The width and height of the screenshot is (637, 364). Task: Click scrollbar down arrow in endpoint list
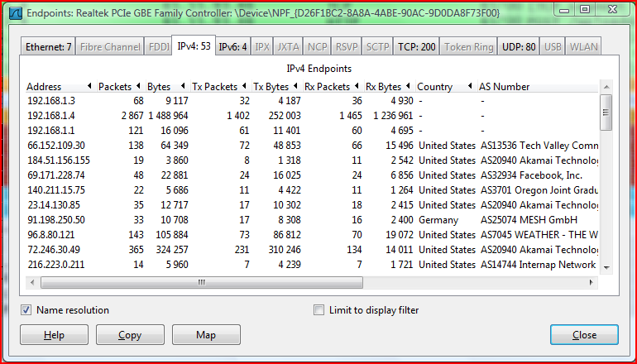click(x=606, y=267)
